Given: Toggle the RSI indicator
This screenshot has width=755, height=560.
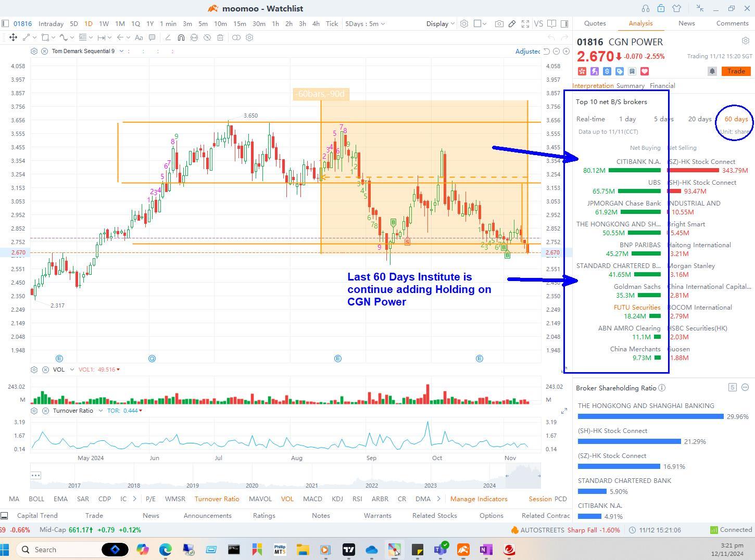Looking at the screenshot, I should pos(357,499).
